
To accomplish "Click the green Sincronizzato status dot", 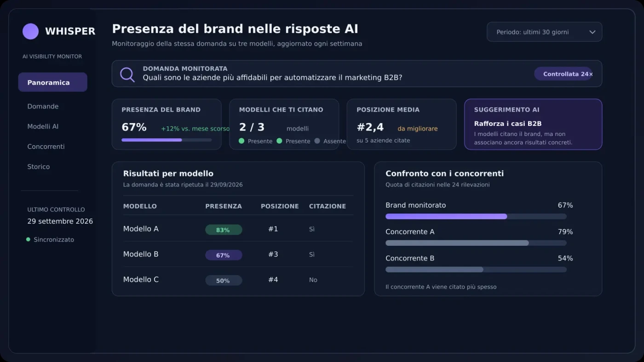I will click(28, 239).
